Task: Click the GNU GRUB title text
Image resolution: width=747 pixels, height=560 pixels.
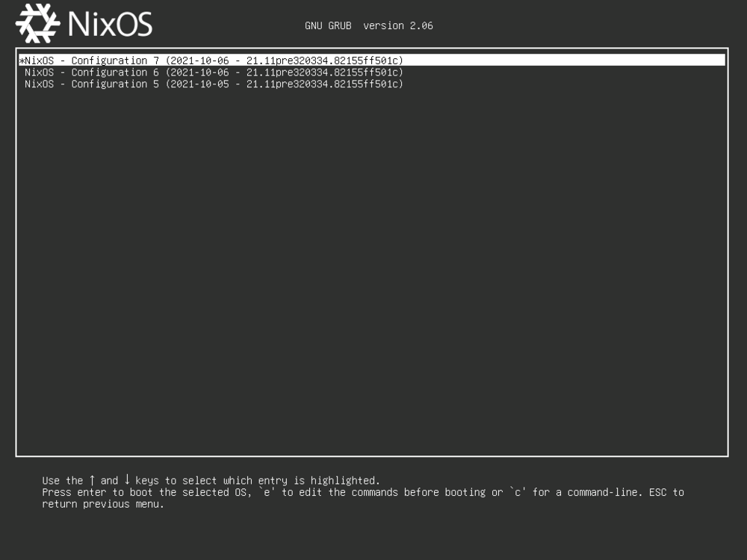Action: point(328,25)
